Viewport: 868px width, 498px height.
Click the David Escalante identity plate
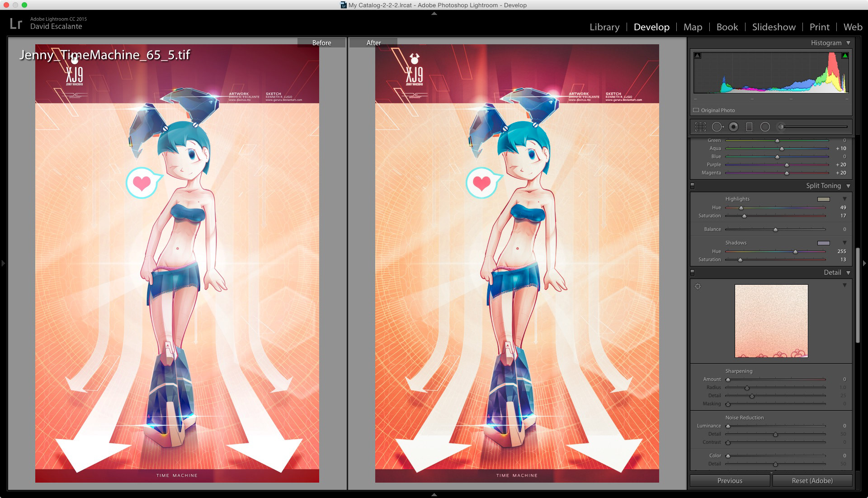(56, 26)
